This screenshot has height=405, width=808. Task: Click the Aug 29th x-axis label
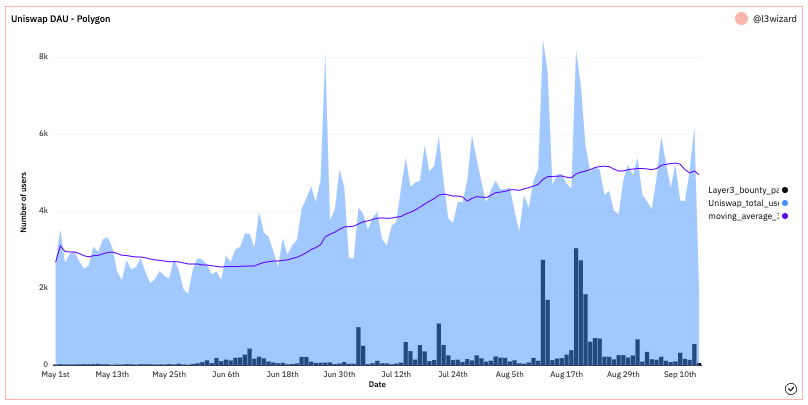622,375
